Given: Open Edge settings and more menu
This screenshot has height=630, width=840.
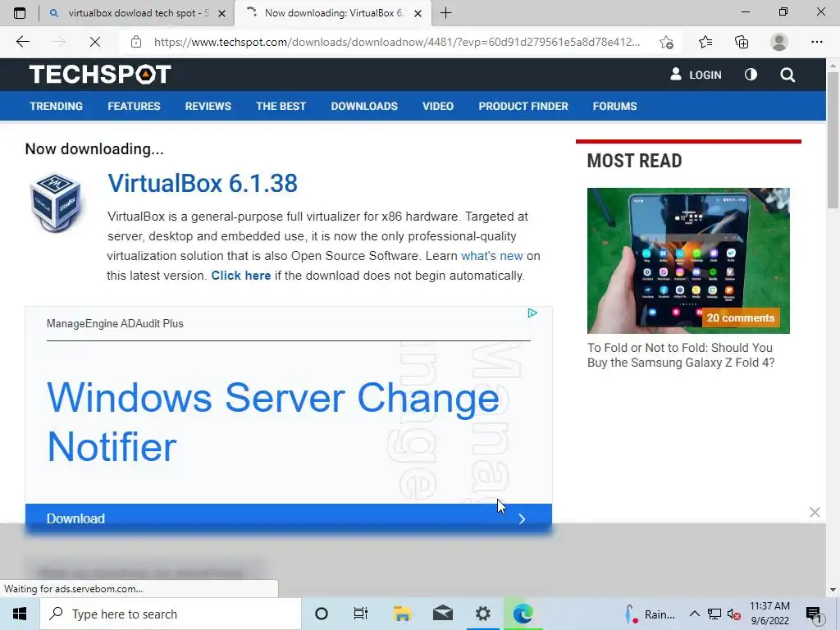Looking at the screenshot, I should (816, 42).
